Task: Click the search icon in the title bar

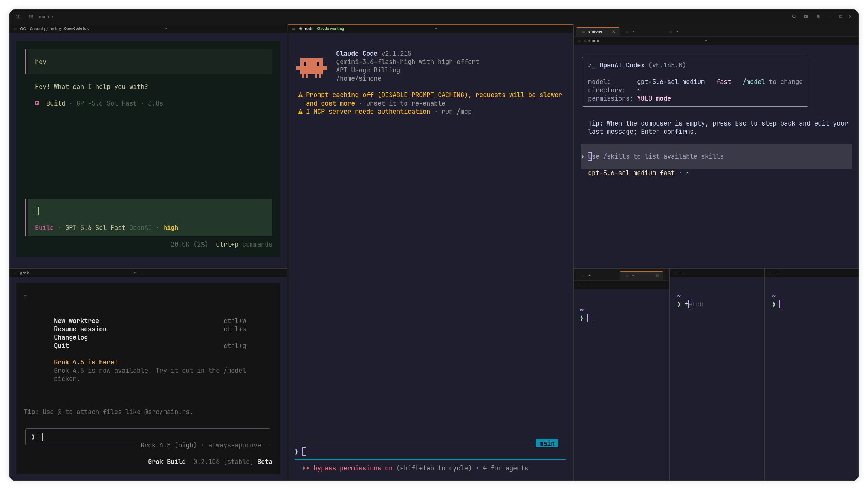Action: tap(794, 17)
